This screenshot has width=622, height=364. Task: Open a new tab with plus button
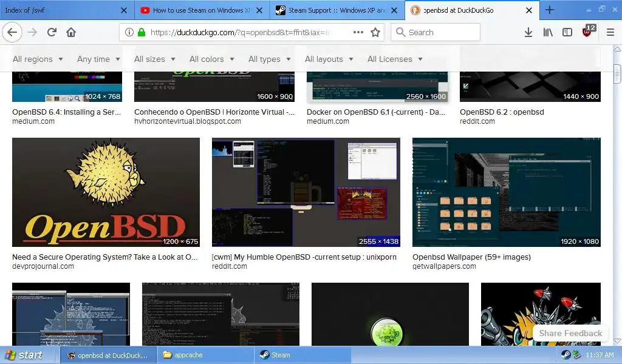point(549,10)
